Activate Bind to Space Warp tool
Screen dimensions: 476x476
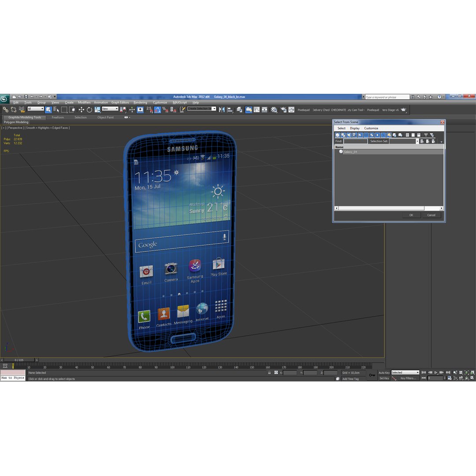pyautogui.click(x=22, y=110)
